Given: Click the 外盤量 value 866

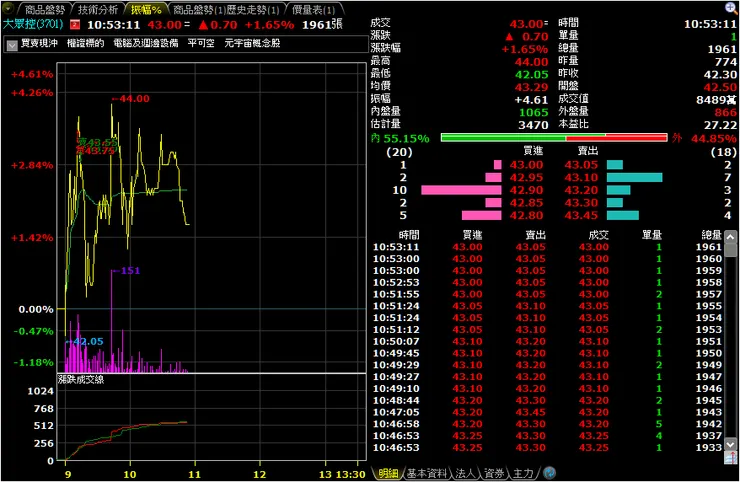Looking at the screenshot, I should 725,112.
